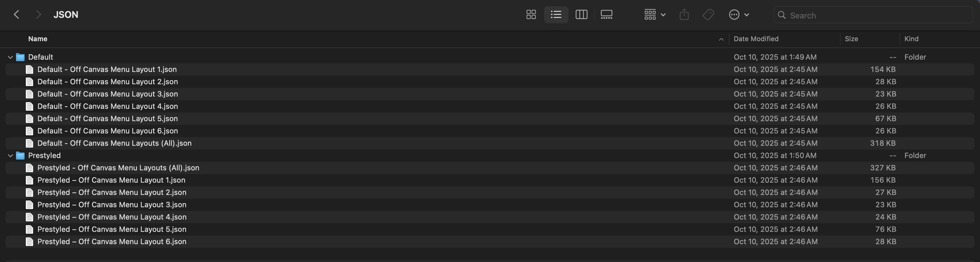The width and height of the screenshot is (980, 262).
Task: Click the JSON window title
Action: (x=66, y=14)
